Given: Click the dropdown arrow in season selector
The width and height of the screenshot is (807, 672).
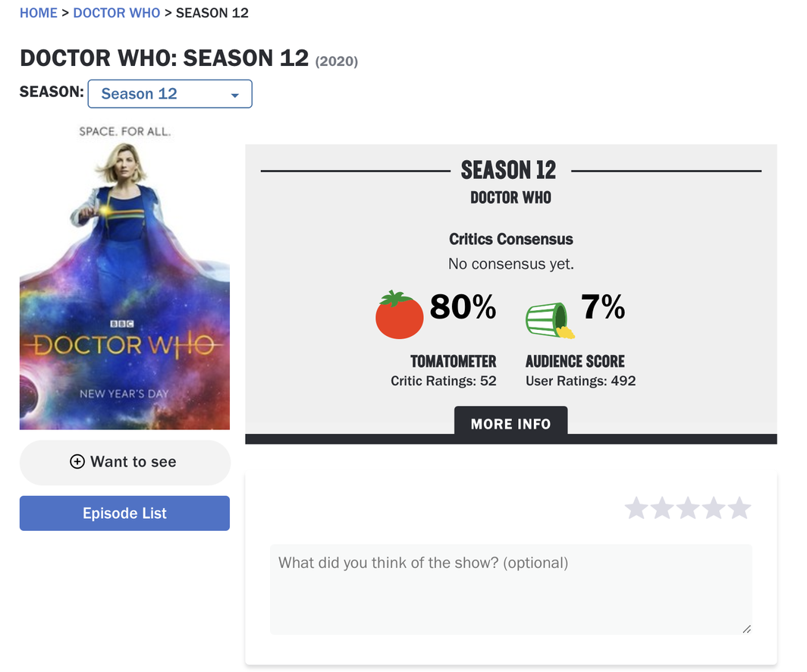Looking at the screenshot, I should [x=235, y=96].
